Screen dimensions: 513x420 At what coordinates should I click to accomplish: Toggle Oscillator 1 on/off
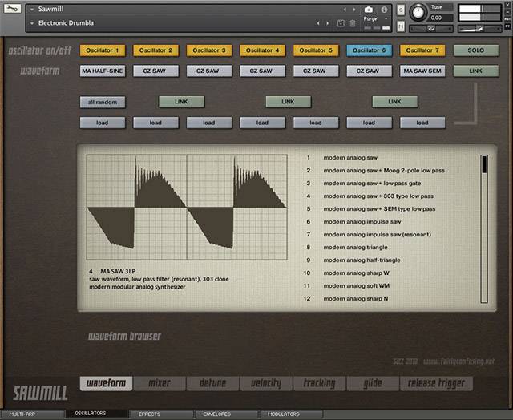click(102, 50)
